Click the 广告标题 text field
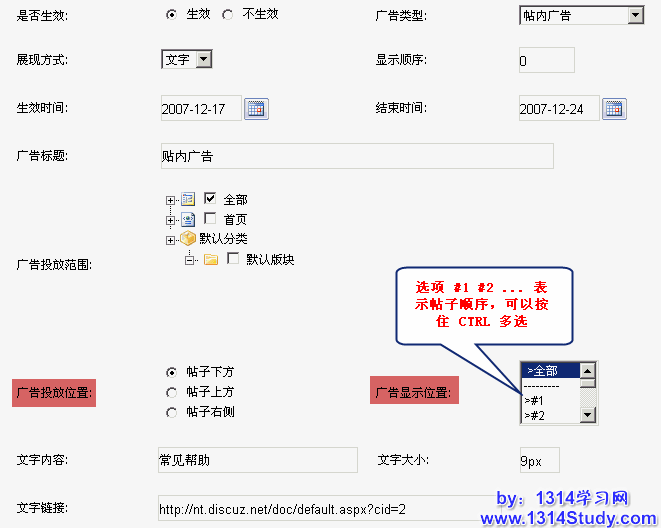 (x=355, y=156)
